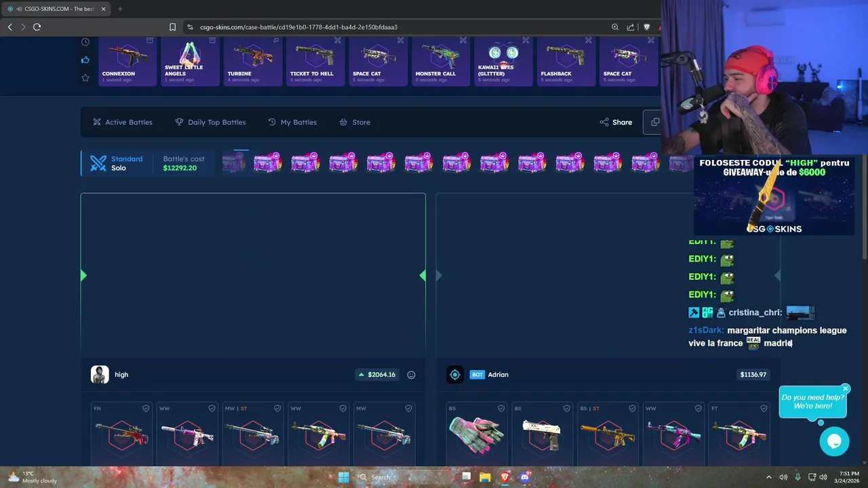The image size is (868, 488).
Task: Click the battle's cost $12292.20
Action: click(x=180, y=168)
